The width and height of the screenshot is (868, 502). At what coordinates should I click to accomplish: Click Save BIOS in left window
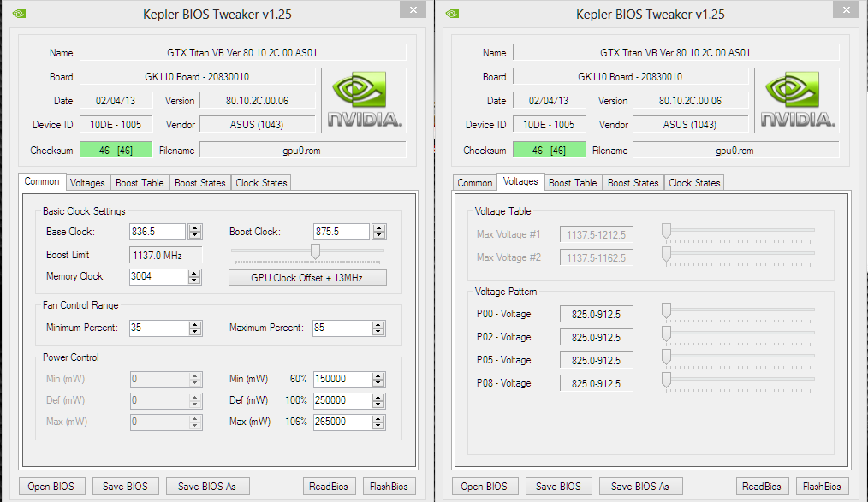(x=125, y=487)
